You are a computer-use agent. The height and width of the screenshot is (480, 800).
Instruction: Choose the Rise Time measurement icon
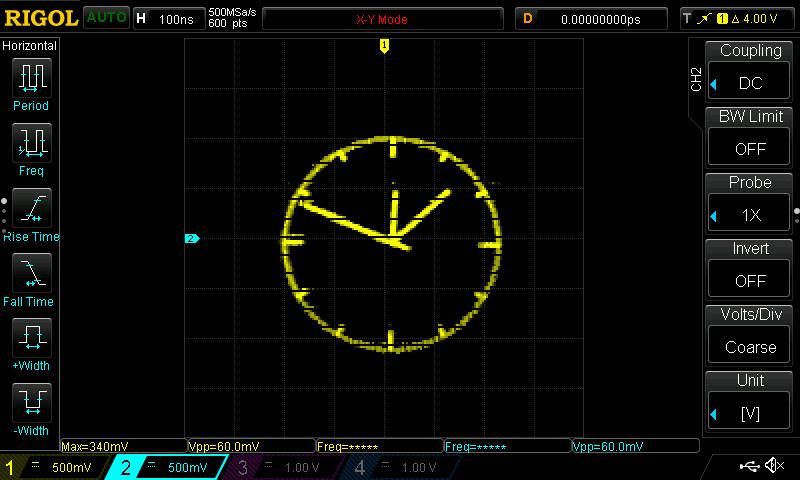pyautogui.click(x=31, y=209)
